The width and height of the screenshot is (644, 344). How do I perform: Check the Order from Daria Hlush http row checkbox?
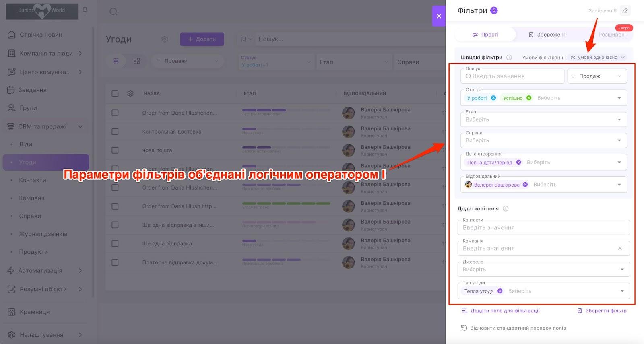coord(115,206)
